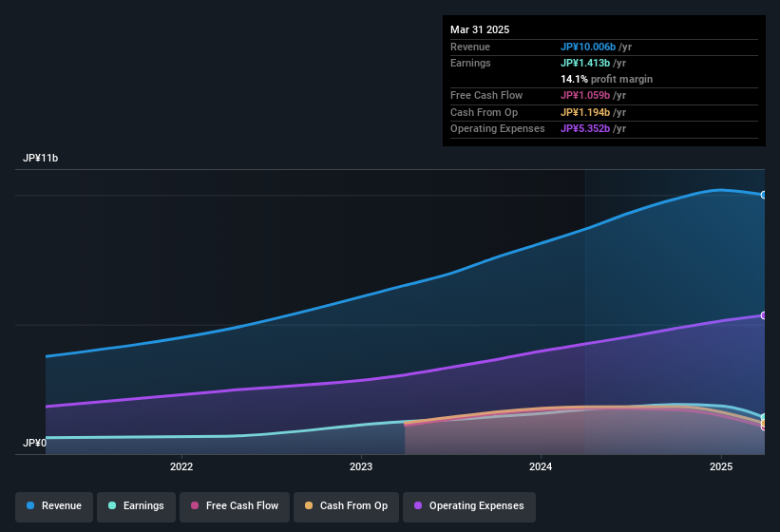Click the JP¥10.006b revenue value
Image resolution: width=780 pixels, height=532 pixels.
tap(588, 47)
